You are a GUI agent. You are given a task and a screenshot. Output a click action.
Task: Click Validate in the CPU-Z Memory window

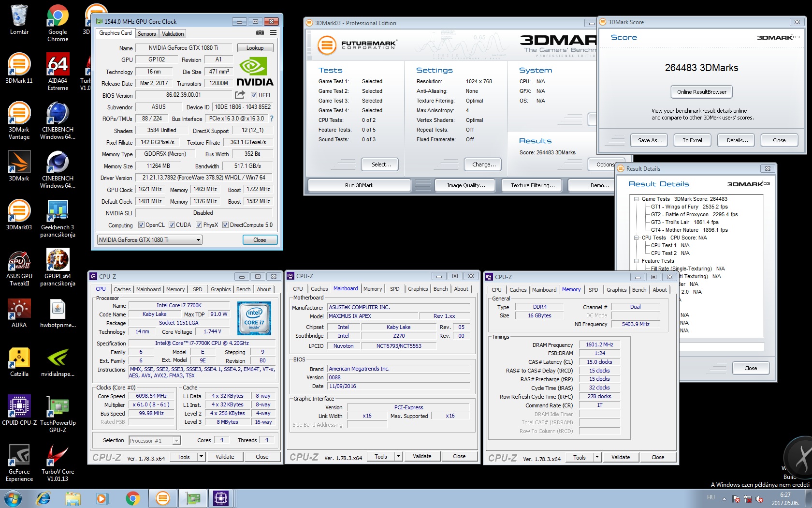pyautogui.click(x=621, y=457)
